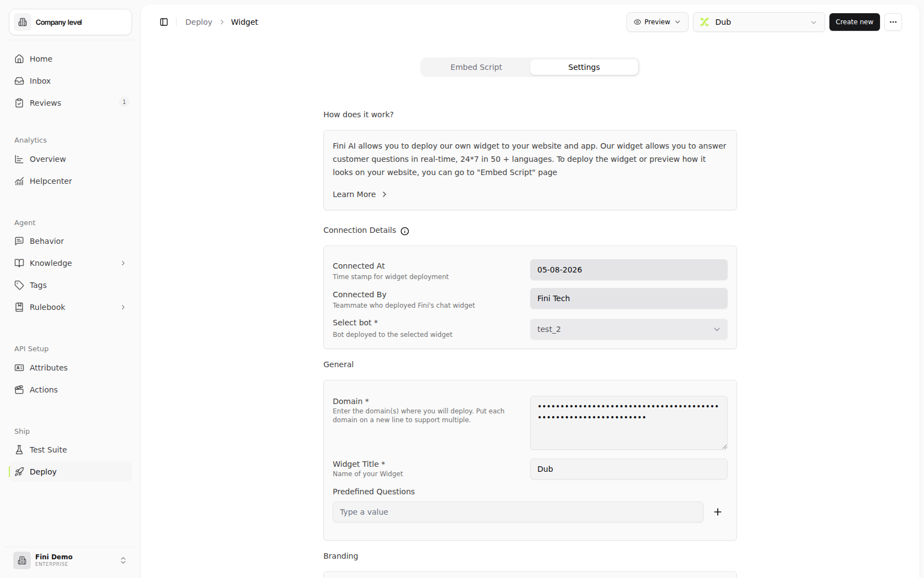Click the Connection Details info icon
The image size is (924, 578).
405,231
